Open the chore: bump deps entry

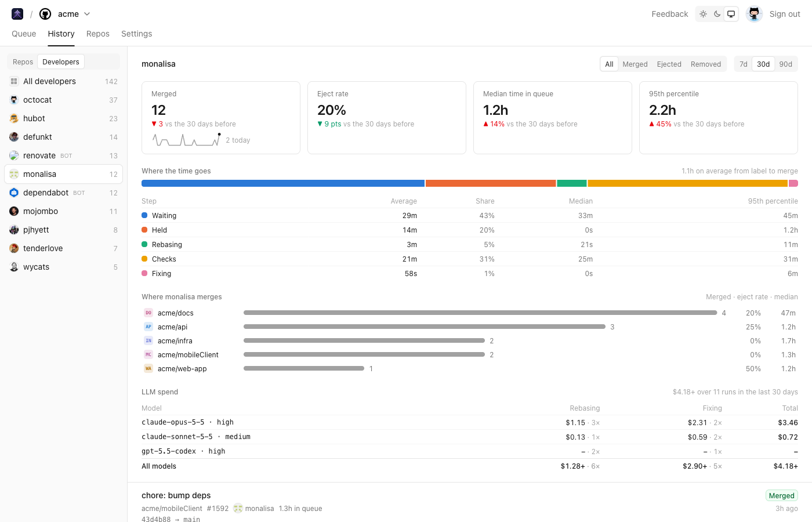pos(176,495)
